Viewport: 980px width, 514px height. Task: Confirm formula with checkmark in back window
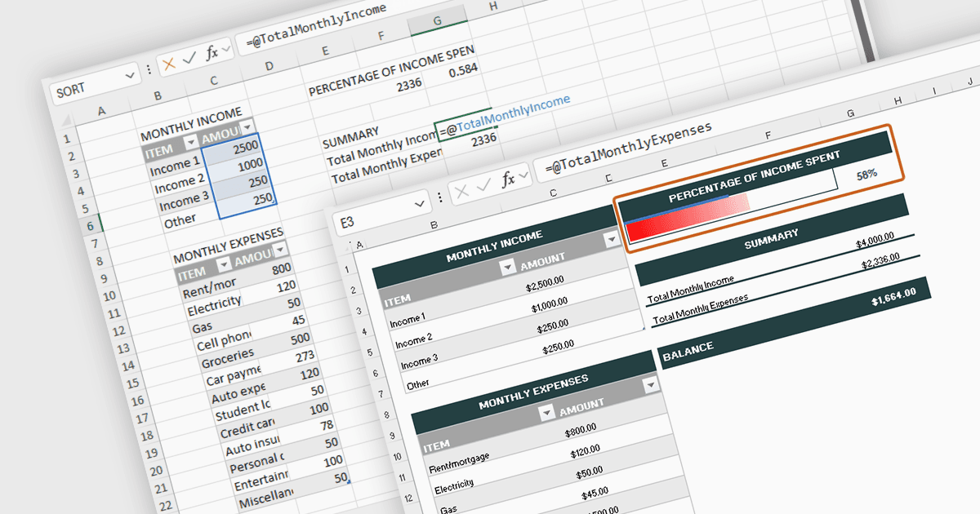coord(189,59)
